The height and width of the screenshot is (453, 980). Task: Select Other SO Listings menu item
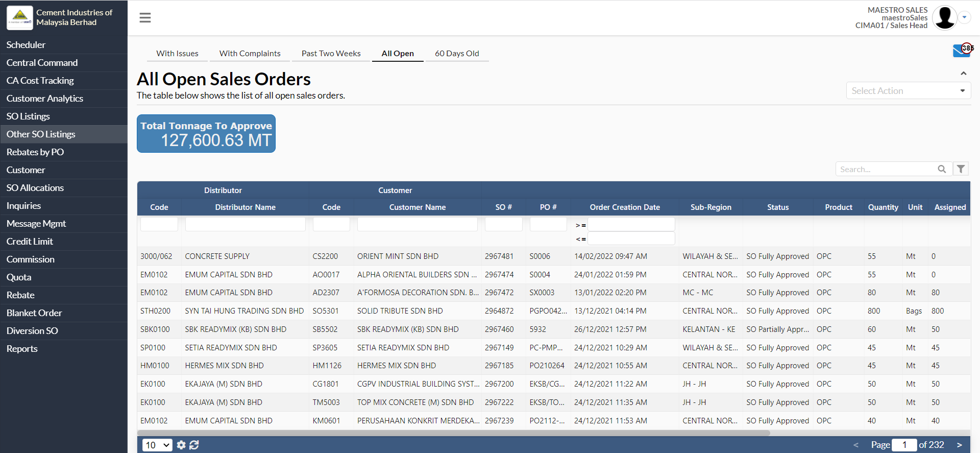(64, 134)
